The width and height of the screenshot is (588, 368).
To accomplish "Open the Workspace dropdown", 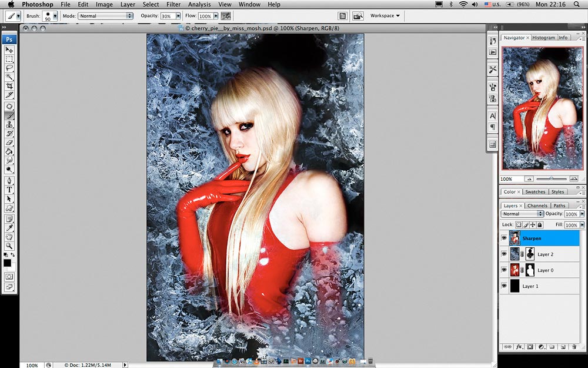I will pyautogui.click(x=385, y=15).
